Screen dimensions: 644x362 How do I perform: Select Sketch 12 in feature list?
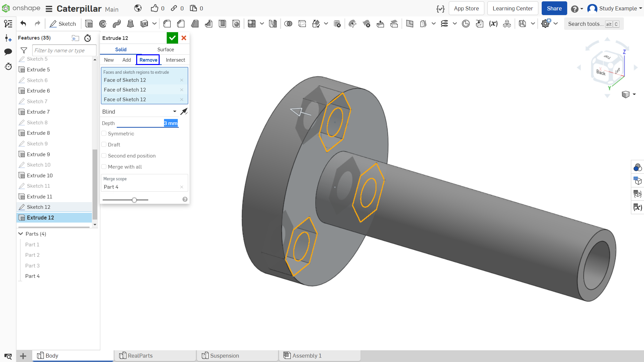(54, 207)
